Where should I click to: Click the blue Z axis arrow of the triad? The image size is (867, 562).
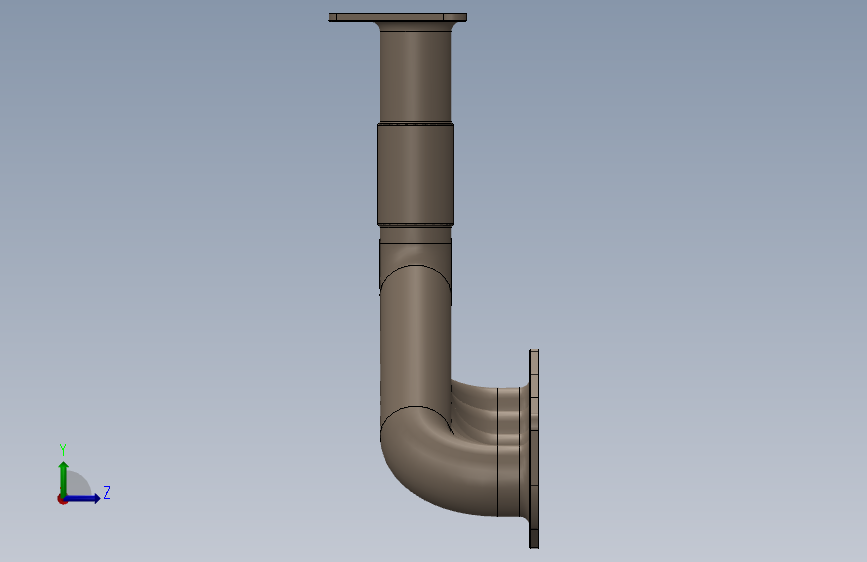pos(82,498)
